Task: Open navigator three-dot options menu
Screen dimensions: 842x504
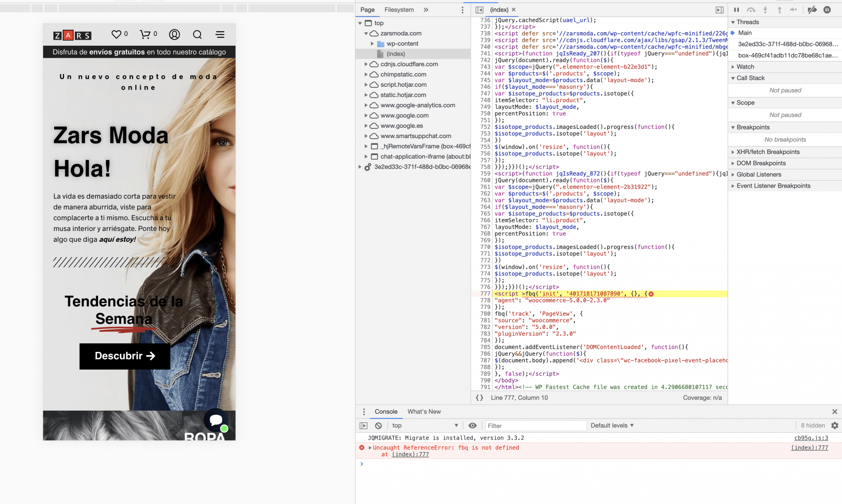Action: [463, 10]
